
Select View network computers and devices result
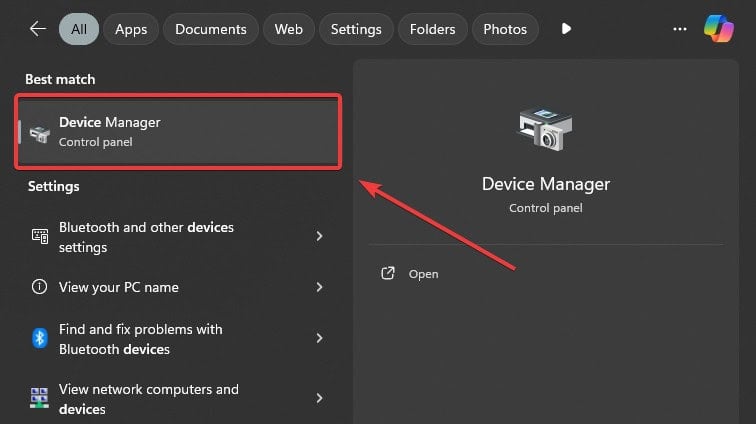[x=178, y=398]
